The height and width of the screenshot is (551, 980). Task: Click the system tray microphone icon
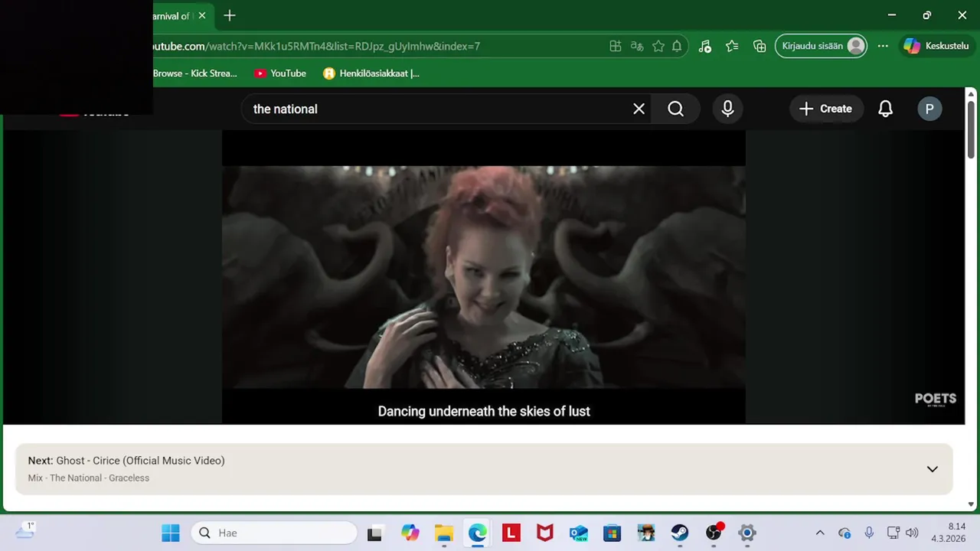point(869,533)
